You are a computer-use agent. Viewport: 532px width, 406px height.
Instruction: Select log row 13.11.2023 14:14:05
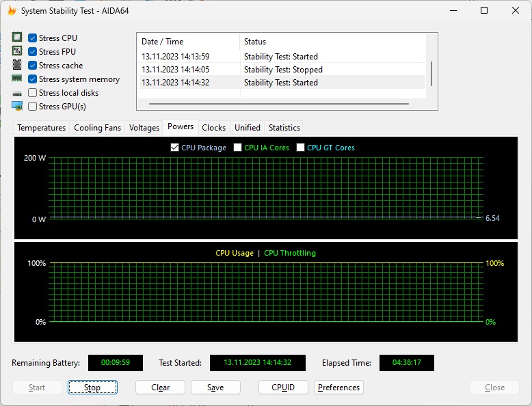pyautogui.click(x=281, y=70)
